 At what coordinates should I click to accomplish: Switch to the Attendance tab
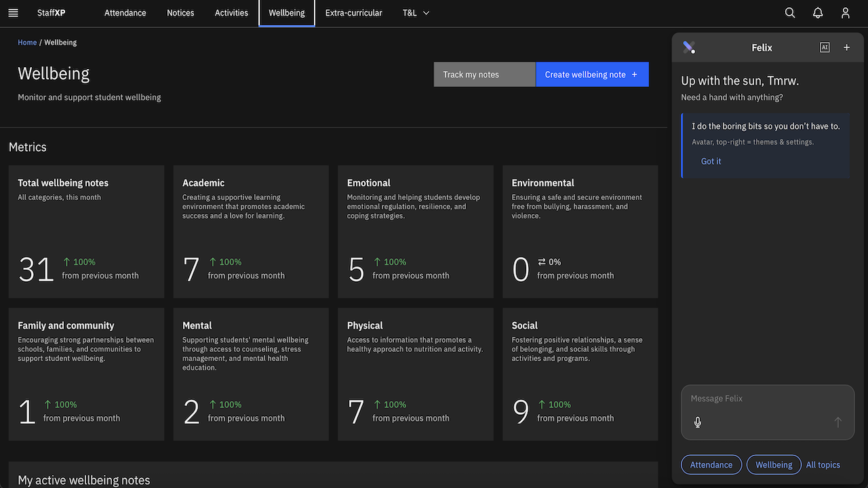pos(125,13)
